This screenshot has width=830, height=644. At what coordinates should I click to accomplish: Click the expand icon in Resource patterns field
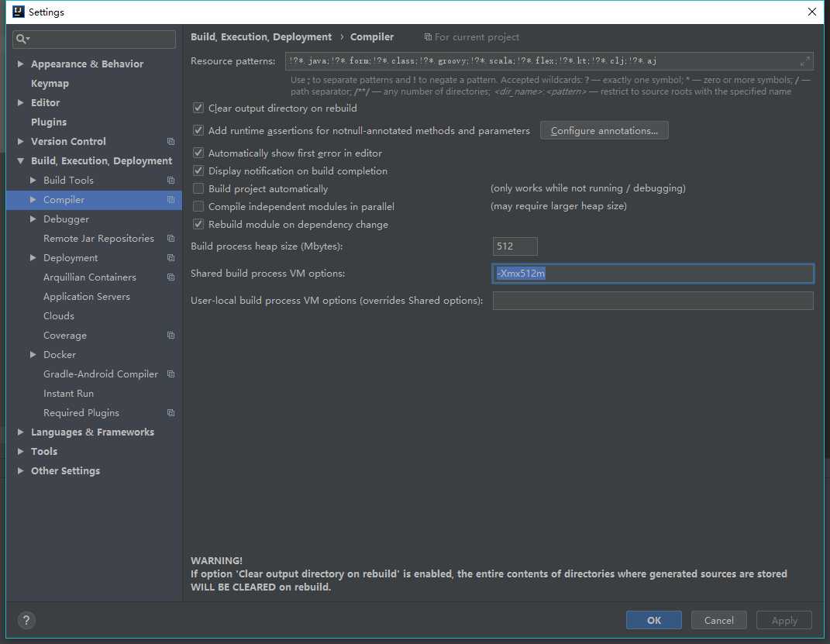[804, 61]
